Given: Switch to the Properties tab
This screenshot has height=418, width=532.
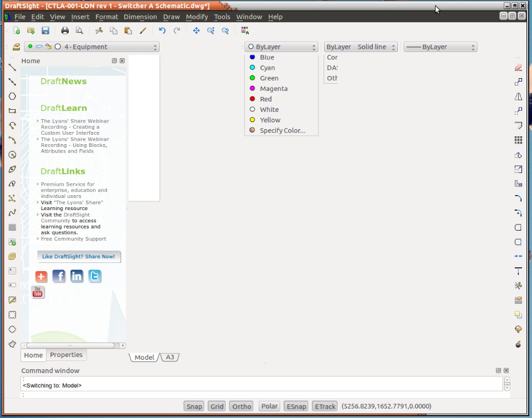Looking at the screenshot, I should pos(66,355).
